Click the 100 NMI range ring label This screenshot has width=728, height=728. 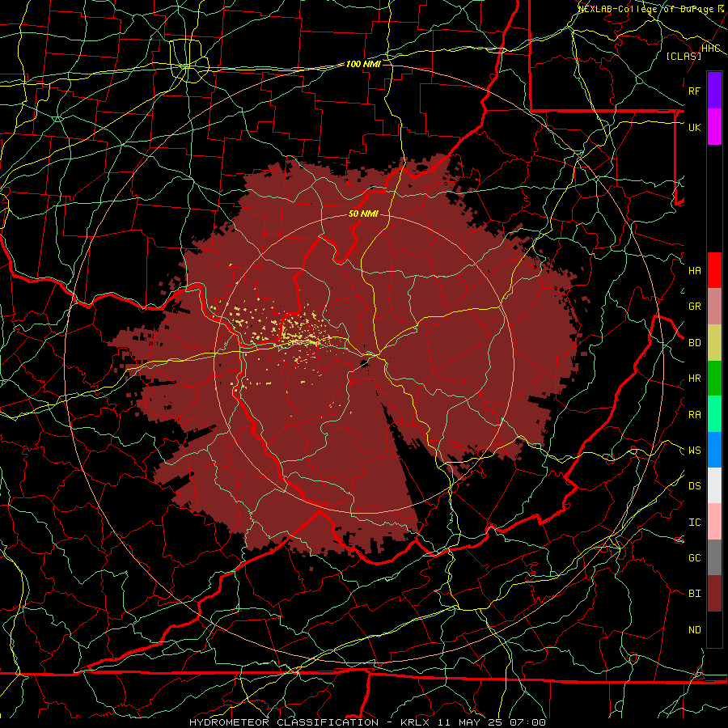point(363,64)
